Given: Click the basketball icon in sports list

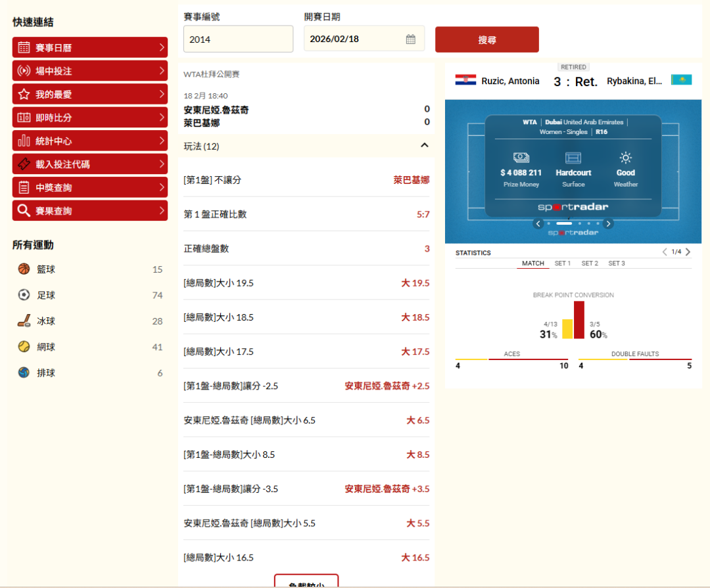Looking at the screenshot, I should pyautogui.click(x=24, y=269).
